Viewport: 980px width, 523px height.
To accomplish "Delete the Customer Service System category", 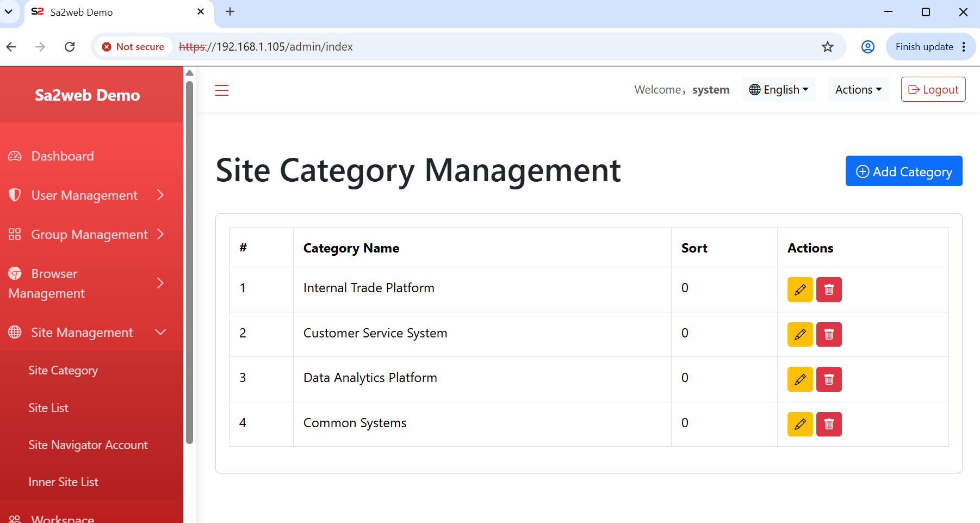I will [829, 334].
